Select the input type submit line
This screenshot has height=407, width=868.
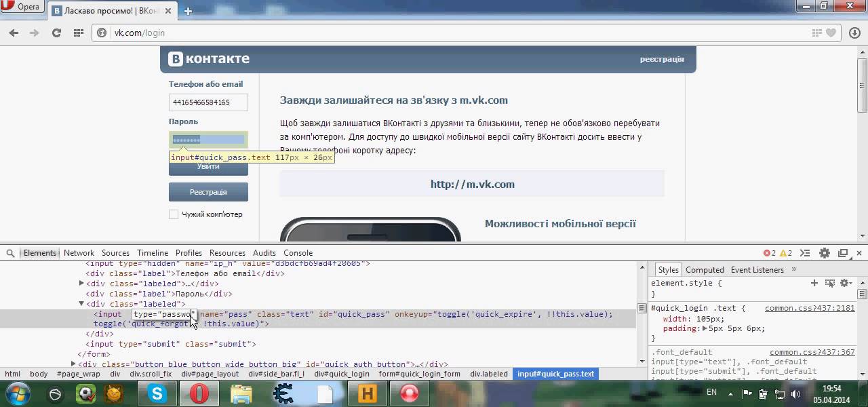point(172,344)
